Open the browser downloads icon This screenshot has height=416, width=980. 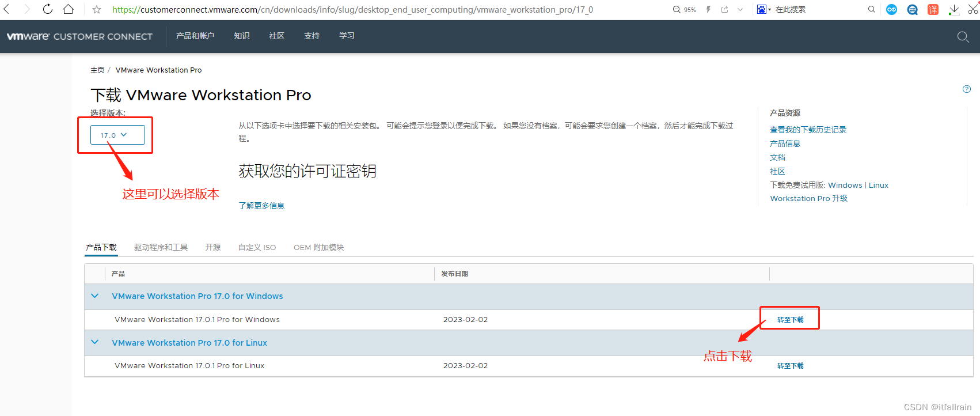(954, 9)
